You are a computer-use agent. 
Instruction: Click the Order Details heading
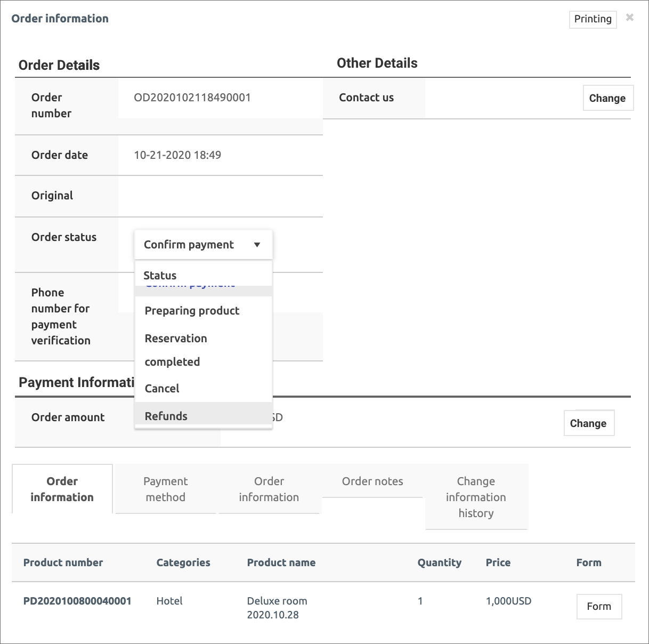click(x=59, y=65)
